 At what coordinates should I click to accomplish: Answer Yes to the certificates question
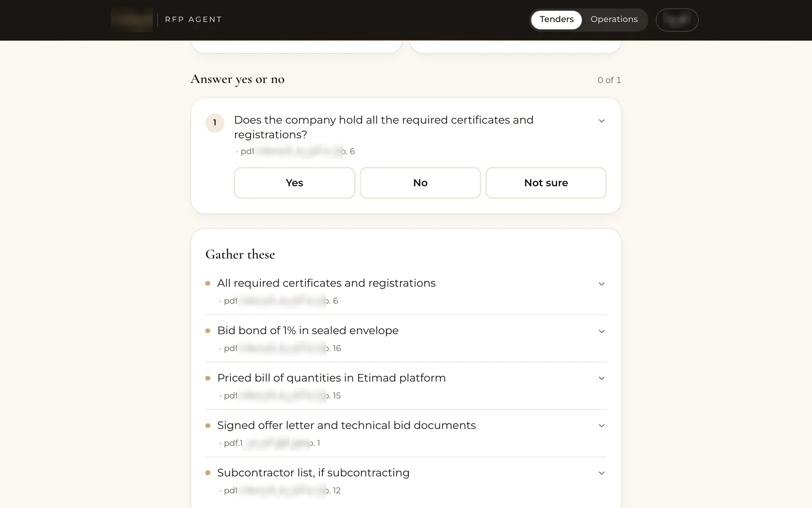(x=295, y=183)
